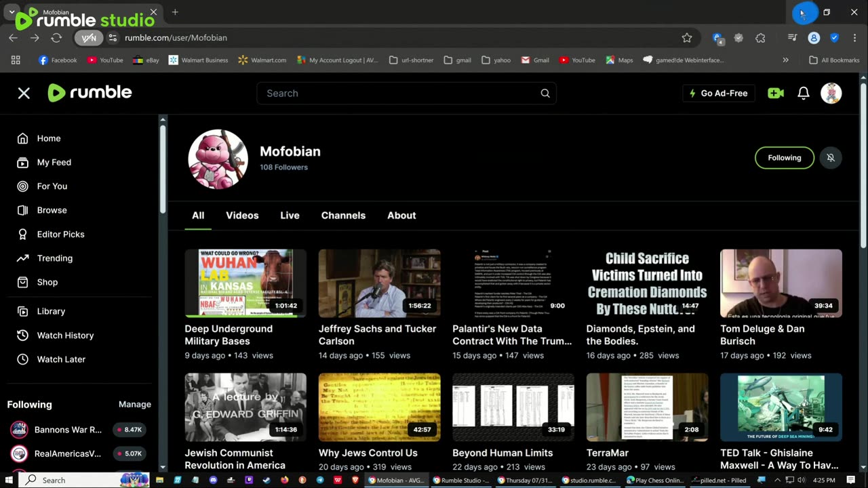Open the RealAmericasVoice channel avatar in Following
Viewport: 868px width, 488px height.
point(19,453)
